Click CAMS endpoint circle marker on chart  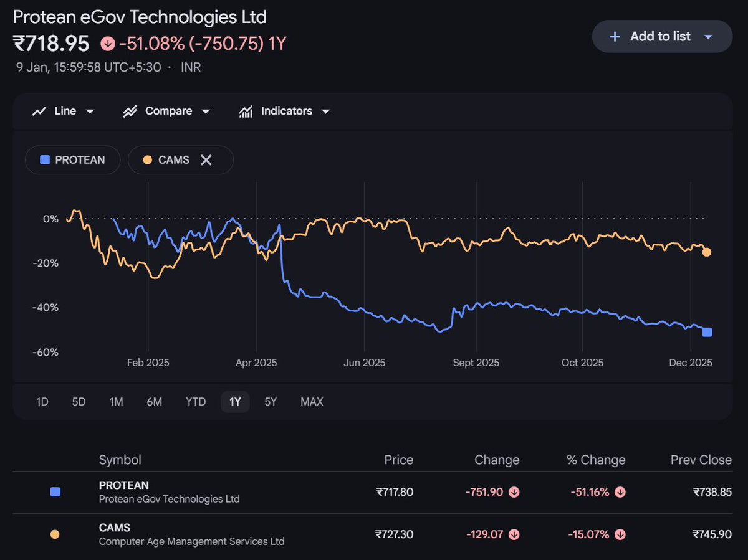[707, 252]
